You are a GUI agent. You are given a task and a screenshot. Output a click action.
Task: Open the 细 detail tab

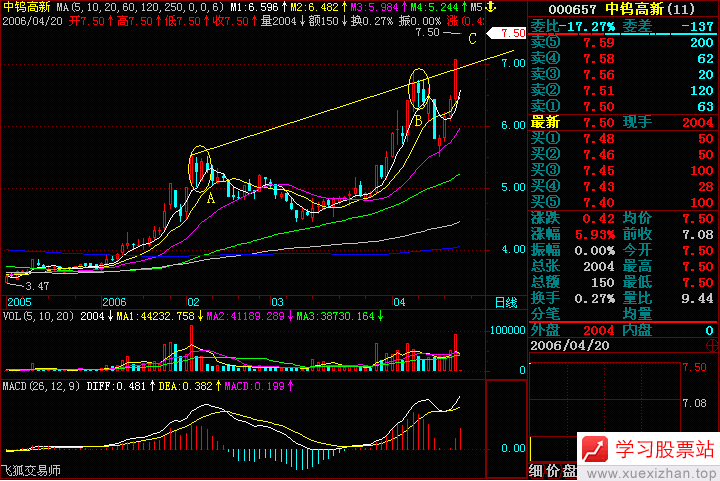coord(535,471)
